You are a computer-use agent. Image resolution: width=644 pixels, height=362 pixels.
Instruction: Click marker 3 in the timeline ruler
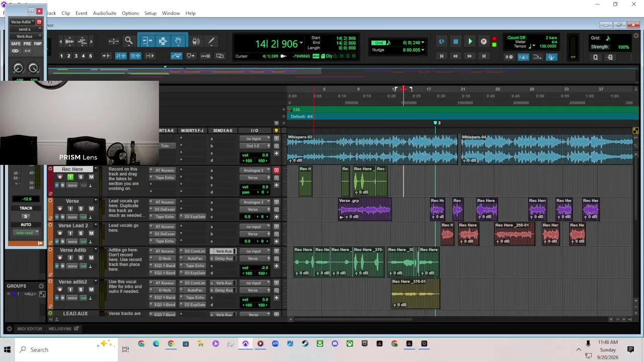(436, 123)
